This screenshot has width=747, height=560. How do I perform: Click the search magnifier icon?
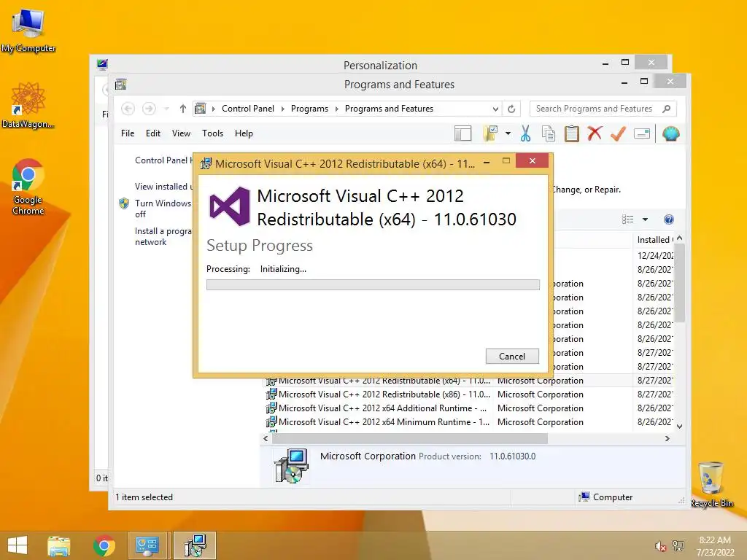pos(667,109)
